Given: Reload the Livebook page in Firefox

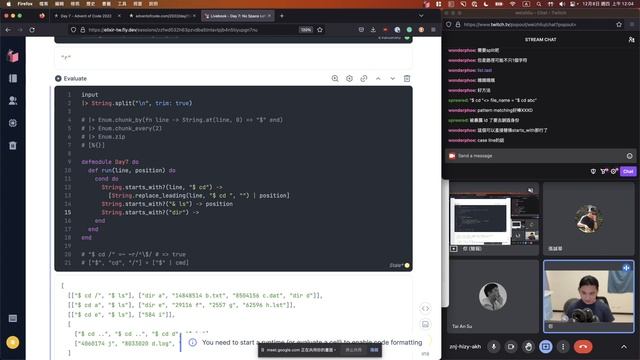Looking at the screenshot, I should click(32, 30).
